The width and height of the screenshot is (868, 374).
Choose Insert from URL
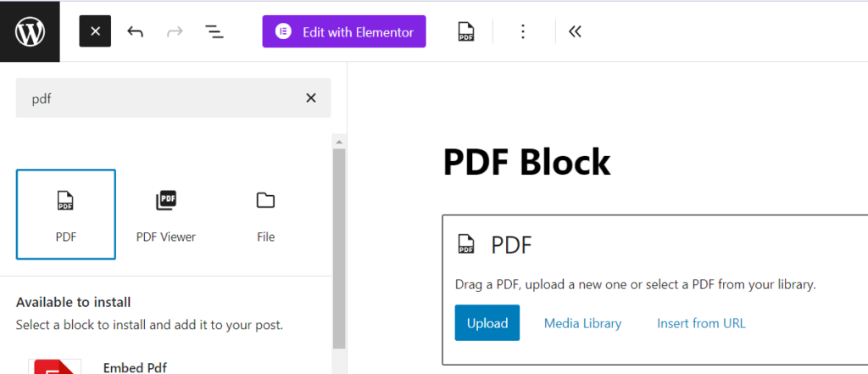[x=701, y=323]
